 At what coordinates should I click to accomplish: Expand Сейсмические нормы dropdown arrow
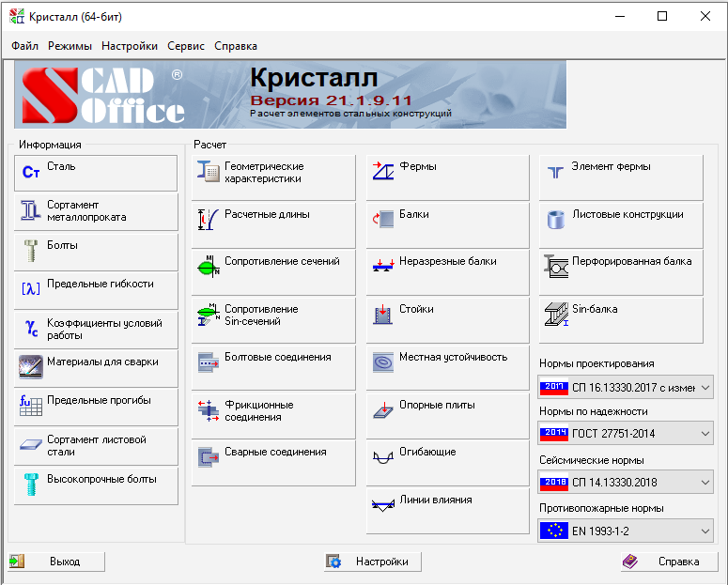pyautogui.click(x=705, y=483)
